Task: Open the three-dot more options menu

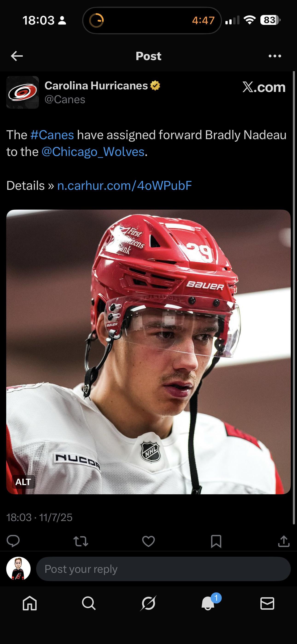Action: (275, 56)
